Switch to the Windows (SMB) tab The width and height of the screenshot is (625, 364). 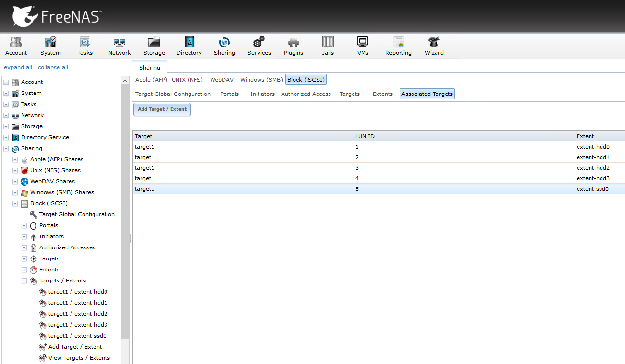(261, 80)
